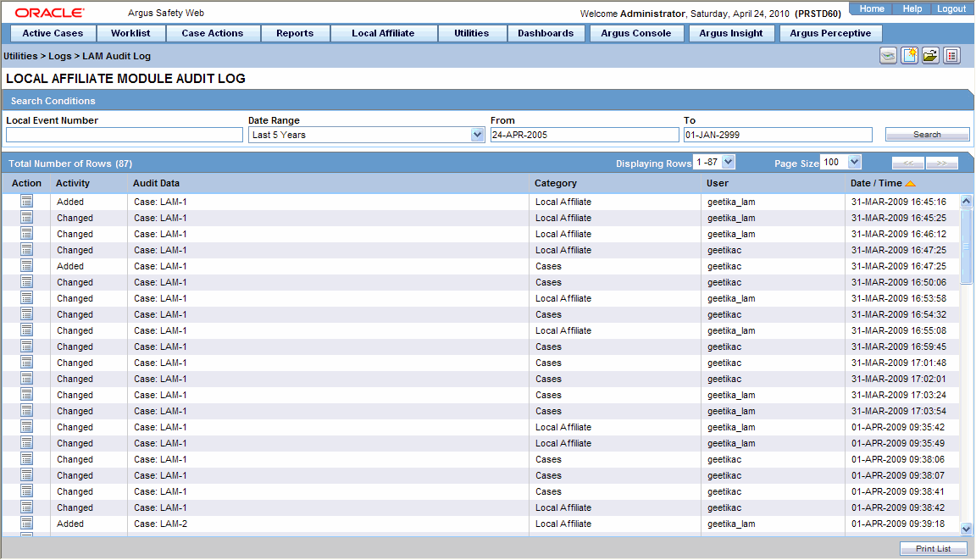Open details icon for 31-MAR-2009 16:50:06 row
Viewport: 976px width, 560px height.
point(26,282)
